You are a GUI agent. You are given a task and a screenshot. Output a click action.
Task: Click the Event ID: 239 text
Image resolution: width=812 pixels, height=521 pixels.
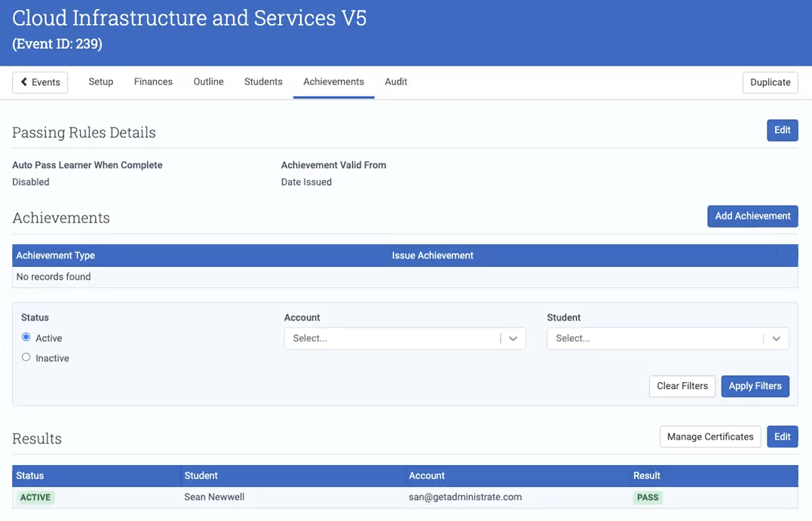pyautogui.click(x=57, y=44)
